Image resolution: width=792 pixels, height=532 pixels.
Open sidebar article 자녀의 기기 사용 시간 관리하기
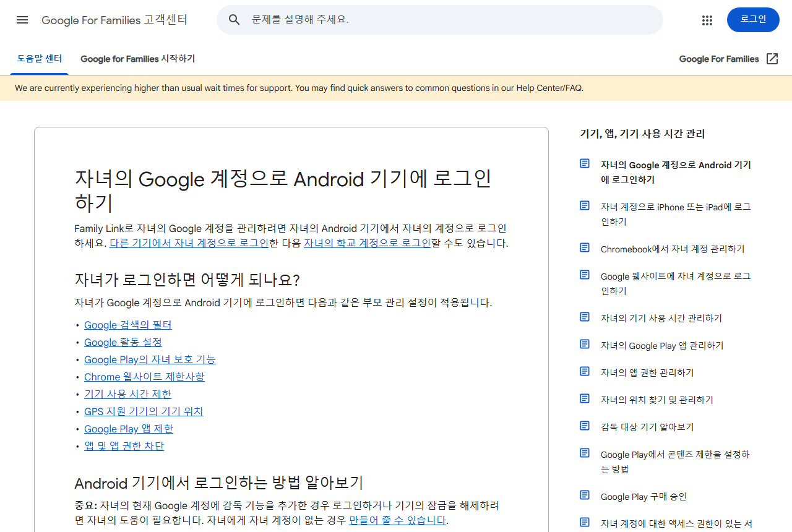(661, 318)
